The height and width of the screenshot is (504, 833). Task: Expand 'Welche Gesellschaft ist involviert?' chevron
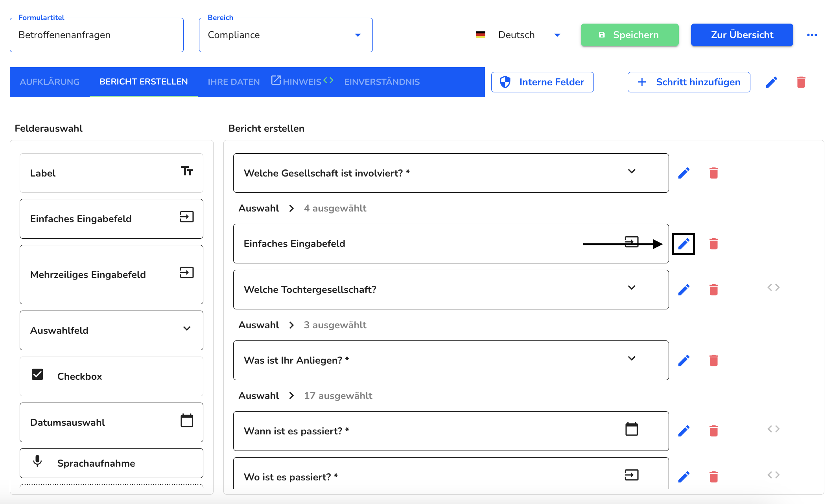tap(632, 171)
